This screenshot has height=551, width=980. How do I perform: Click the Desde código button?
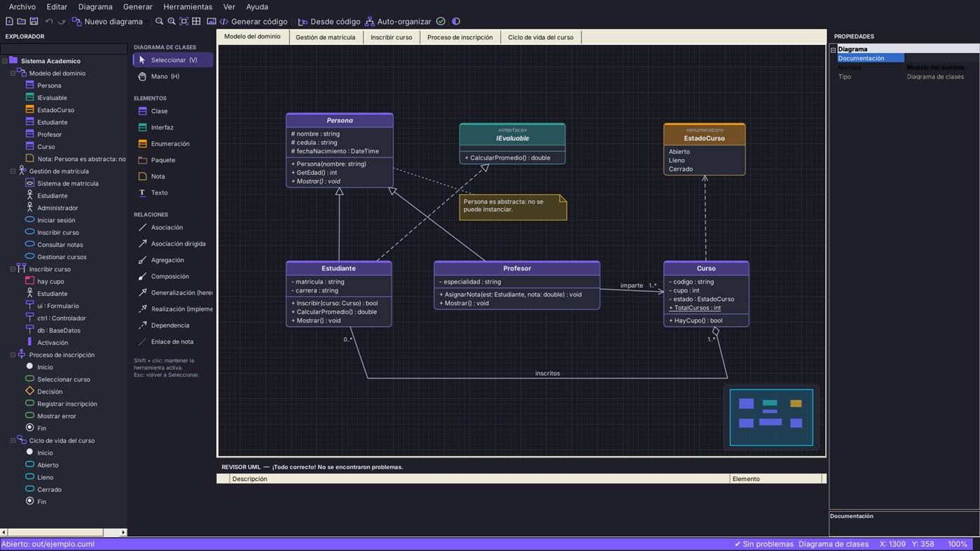pyautogui.click(x=329, y=22)
